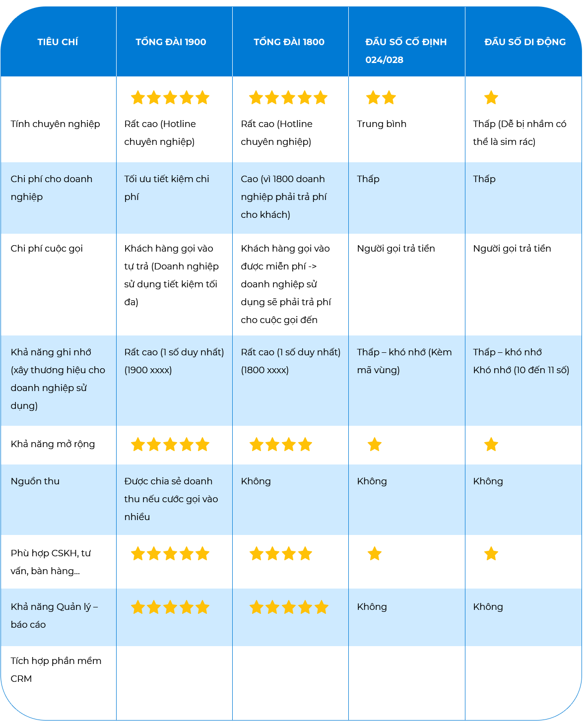Click the Tích hợp phần mềm CRM row label

point(56,669)
